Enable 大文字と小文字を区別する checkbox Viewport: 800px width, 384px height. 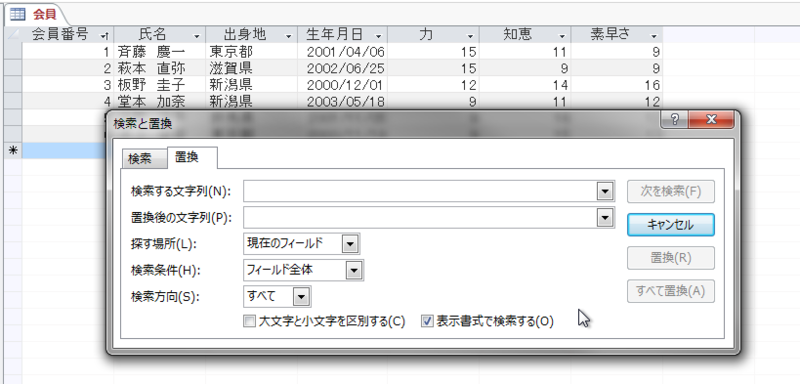[x=249, y=322]
